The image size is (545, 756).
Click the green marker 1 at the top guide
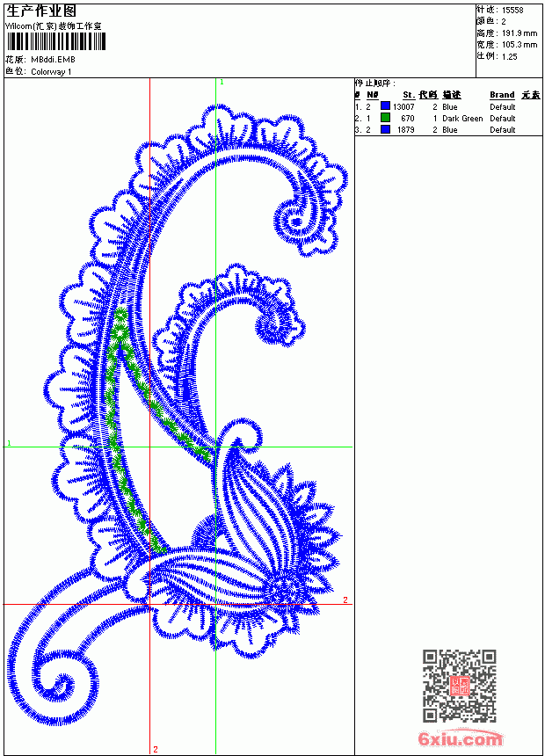222,83
